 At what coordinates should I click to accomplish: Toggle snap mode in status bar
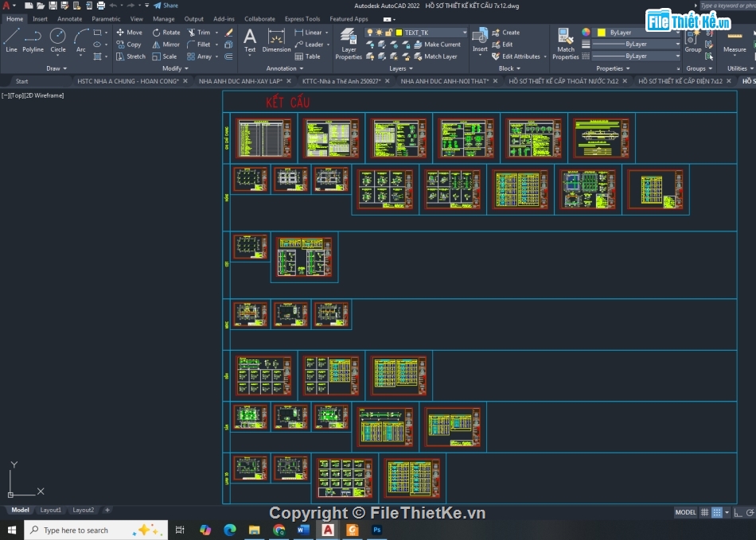coord(717,512)
